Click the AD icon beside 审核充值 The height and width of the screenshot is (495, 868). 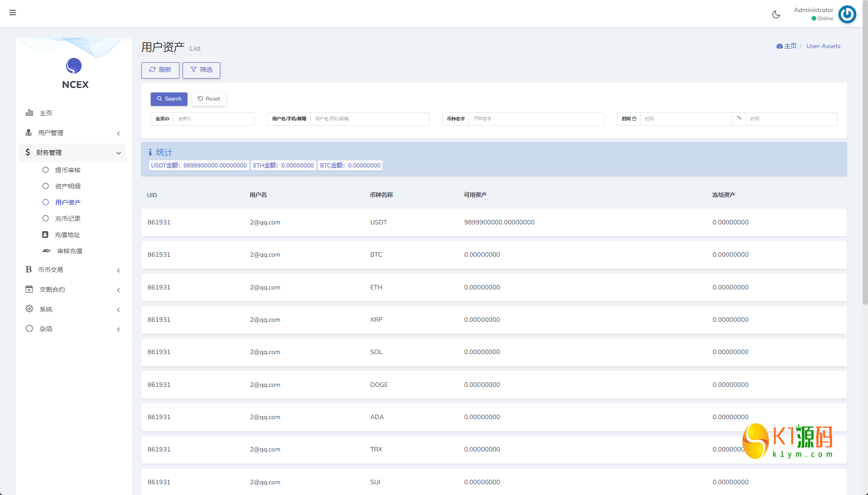(x=47, y=251)
